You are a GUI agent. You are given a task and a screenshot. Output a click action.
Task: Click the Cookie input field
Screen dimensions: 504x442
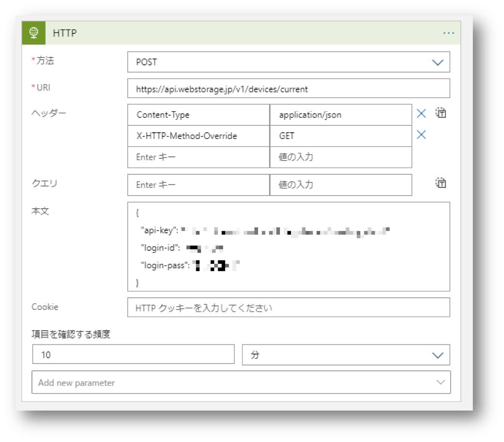click(x=289, y=307)
